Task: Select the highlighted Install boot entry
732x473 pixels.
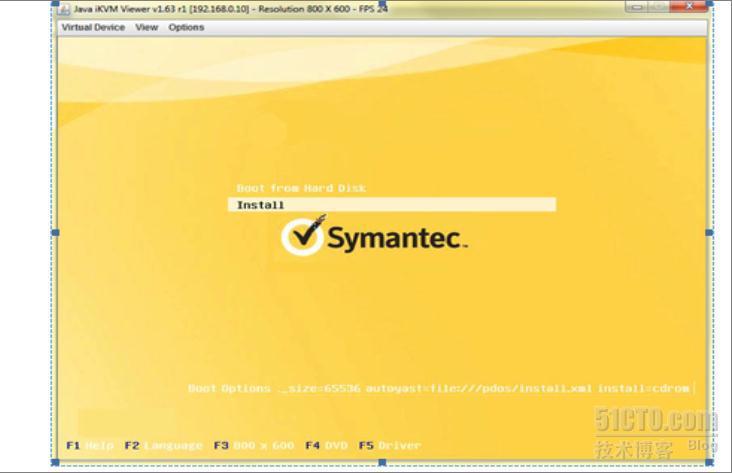Action: (392, 205)
